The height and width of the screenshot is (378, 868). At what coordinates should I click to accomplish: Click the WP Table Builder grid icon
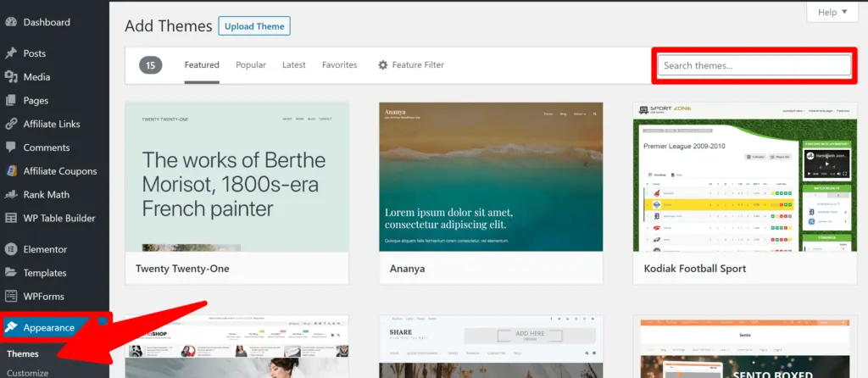10,218
